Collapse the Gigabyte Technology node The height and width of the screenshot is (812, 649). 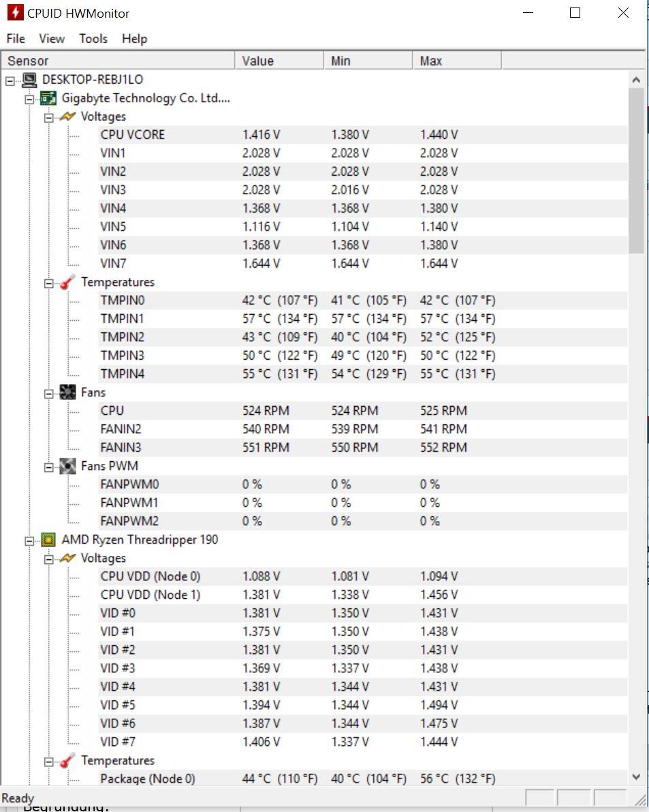tap(29, 99)
